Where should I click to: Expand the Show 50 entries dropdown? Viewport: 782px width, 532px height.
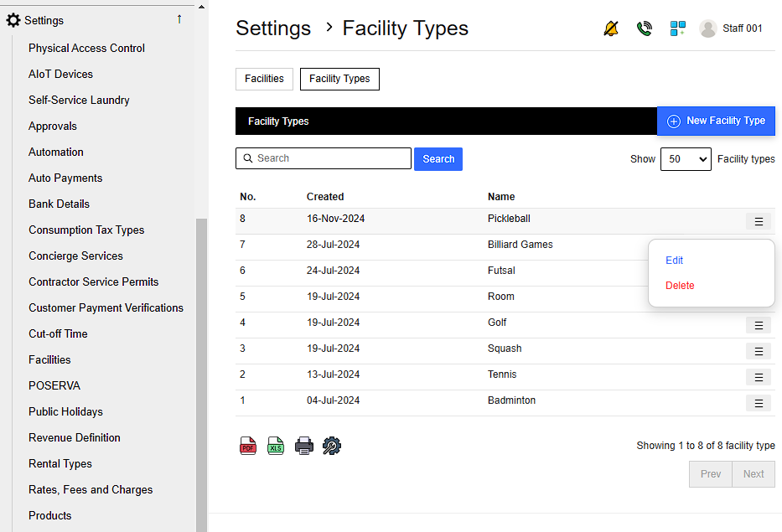(x=685, y=159)
